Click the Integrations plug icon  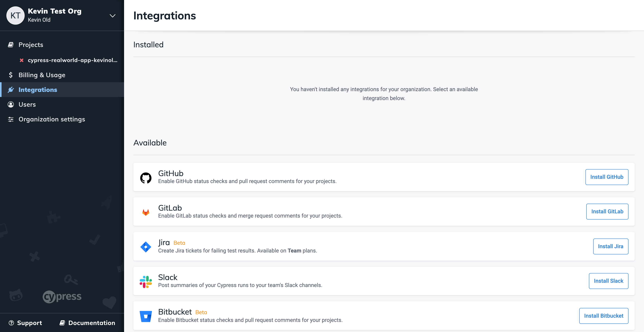[11, 90]
